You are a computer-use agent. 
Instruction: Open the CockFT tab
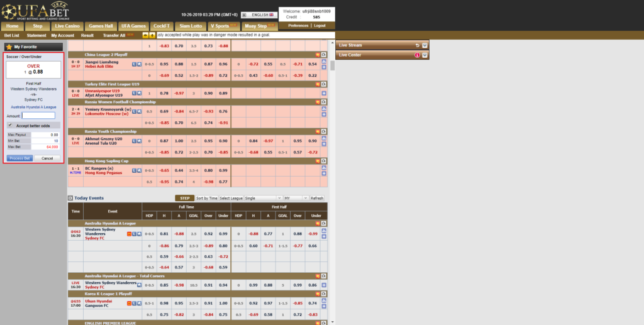click(x=162, y=26)
